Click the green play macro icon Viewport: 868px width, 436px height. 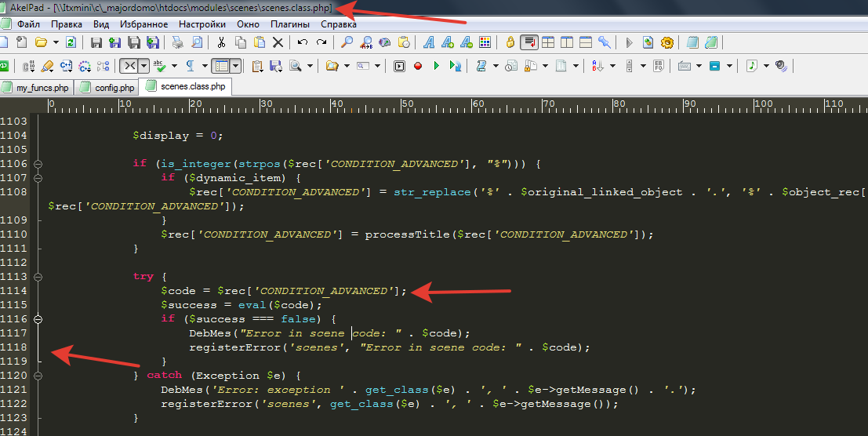[x=437, y=66]
